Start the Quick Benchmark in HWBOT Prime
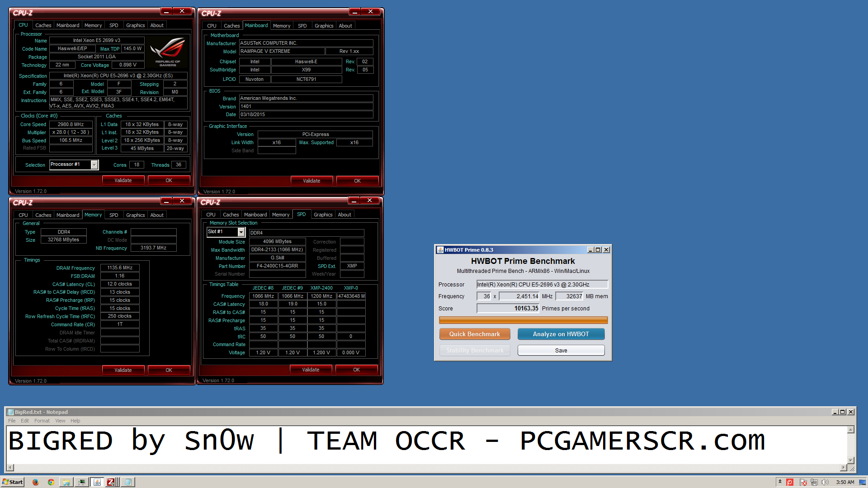The image size is (868, 488). pos(475,334)
